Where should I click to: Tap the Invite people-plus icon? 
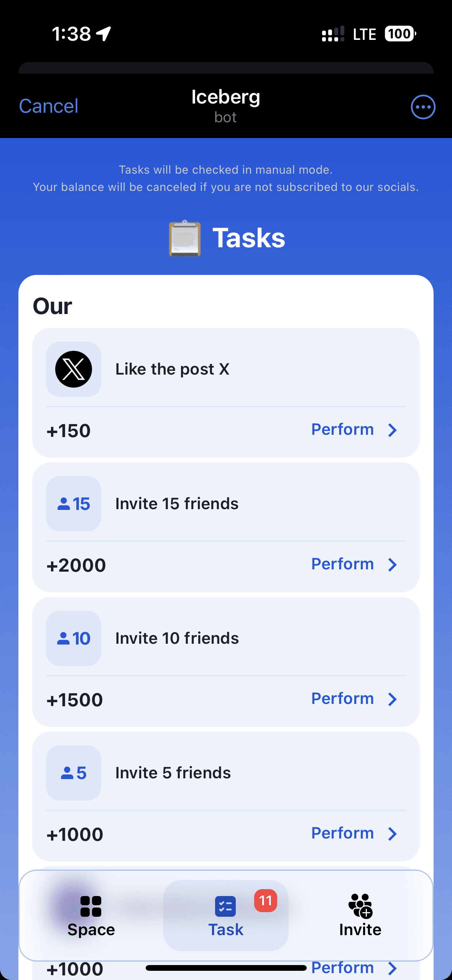360,906
